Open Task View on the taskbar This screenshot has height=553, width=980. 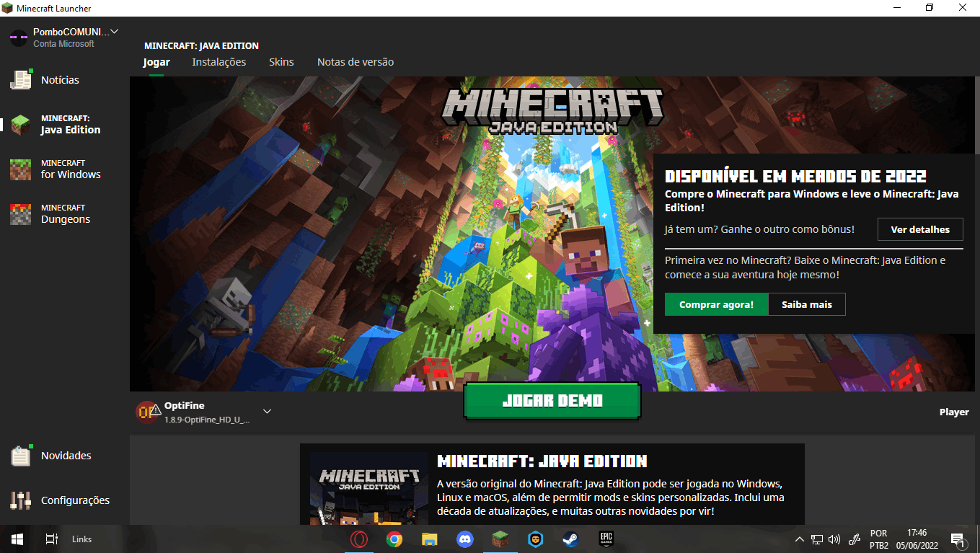pos(51,539)
